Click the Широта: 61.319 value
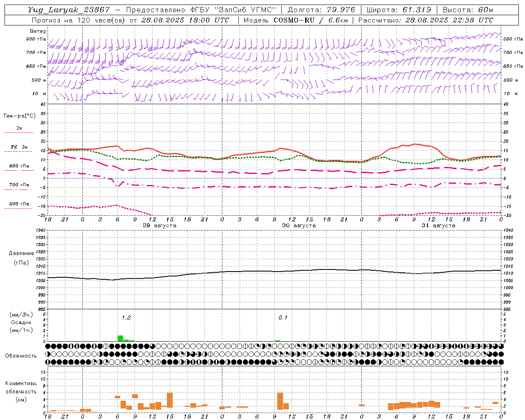 (399, 10)
